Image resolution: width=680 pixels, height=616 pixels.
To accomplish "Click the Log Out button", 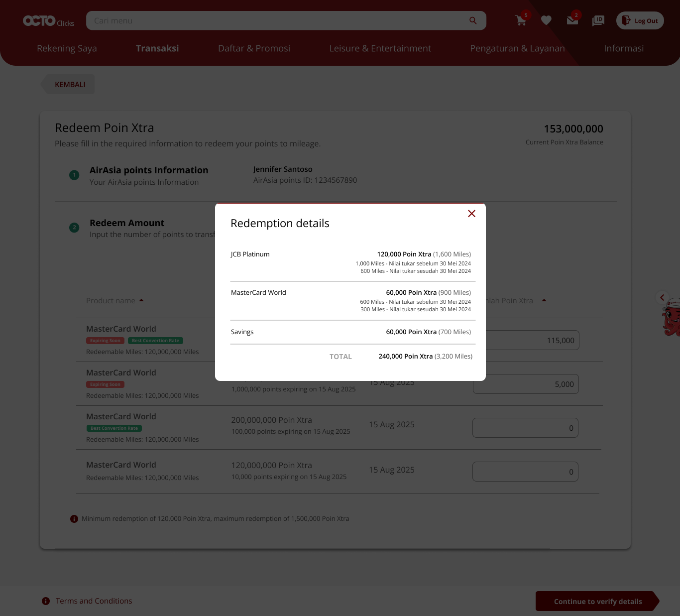I will point(640,20).
